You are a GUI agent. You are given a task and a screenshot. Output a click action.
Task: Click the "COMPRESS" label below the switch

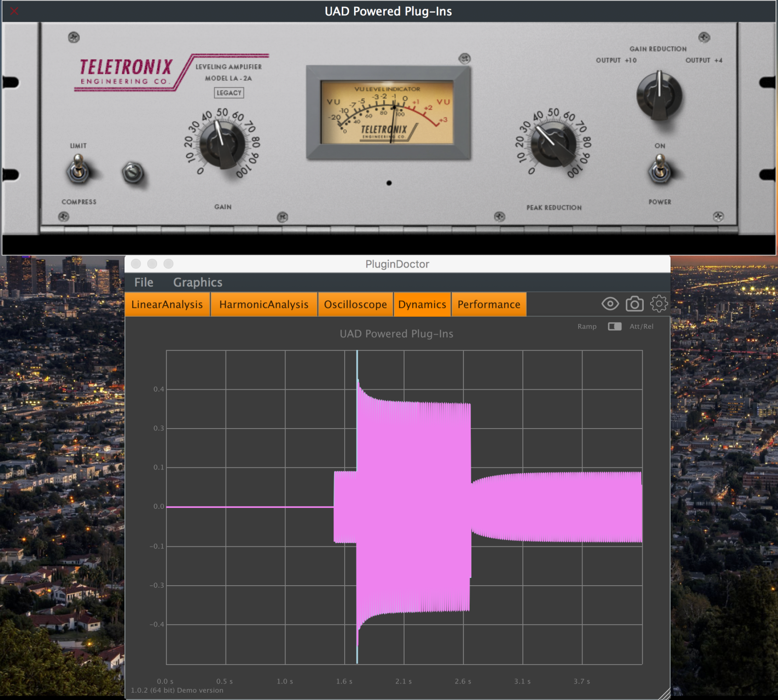coord(79,202)
